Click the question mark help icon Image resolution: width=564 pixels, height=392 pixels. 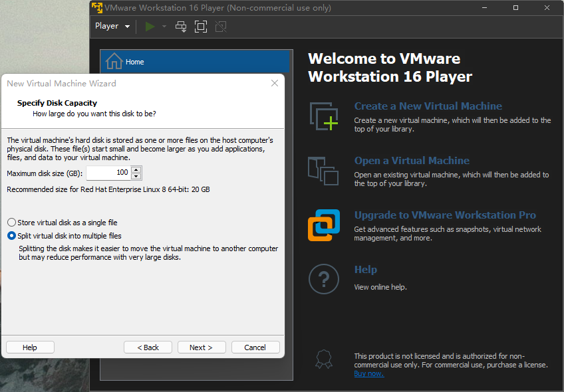click(324, 279)
